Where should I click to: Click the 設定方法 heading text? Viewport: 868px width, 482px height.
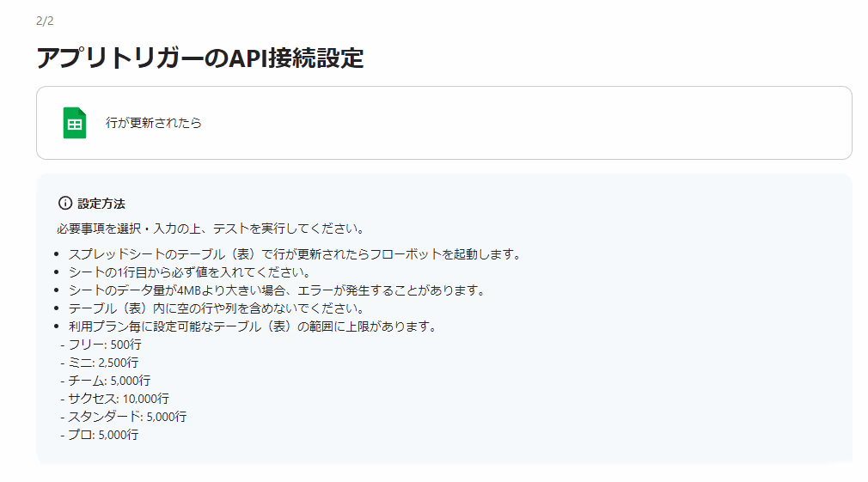[101, 204]
